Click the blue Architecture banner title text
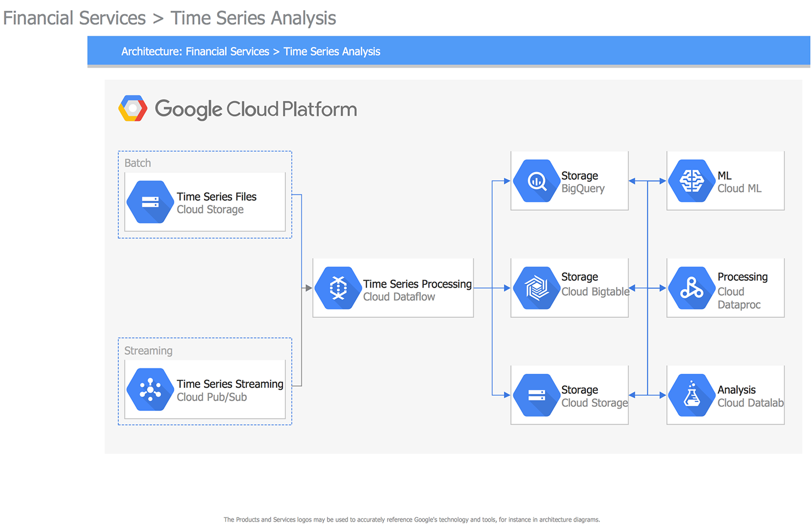 click(251, 51)
